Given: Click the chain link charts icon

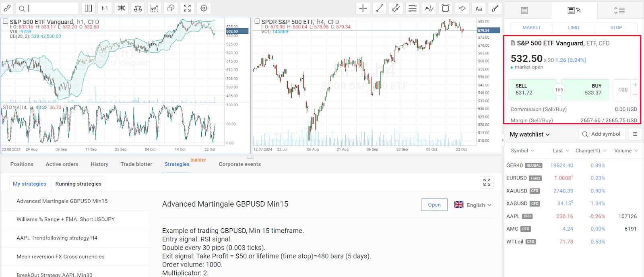Looking at the screenshot, I should [x=7, y=8].
